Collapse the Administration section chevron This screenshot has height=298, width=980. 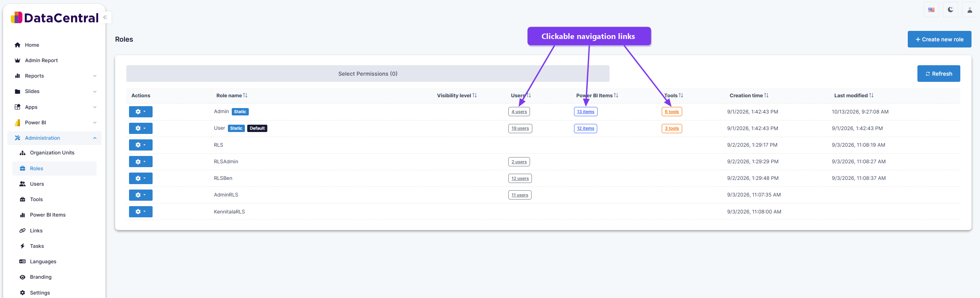coord(95,138)
